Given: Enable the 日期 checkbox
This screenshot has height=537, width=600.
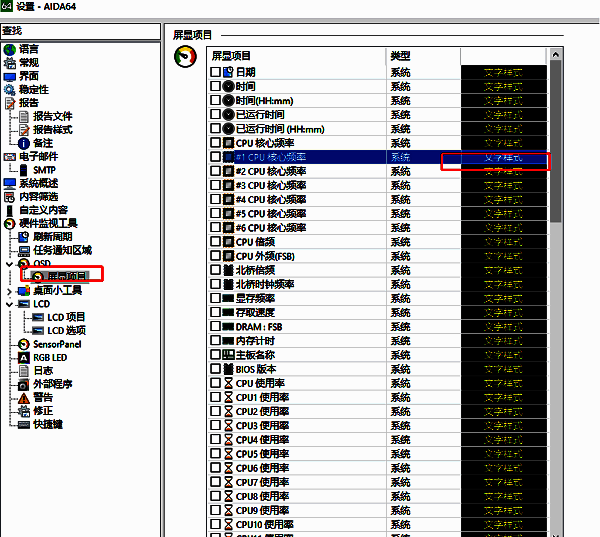Looking at the screenshot, I should point(216,73).
